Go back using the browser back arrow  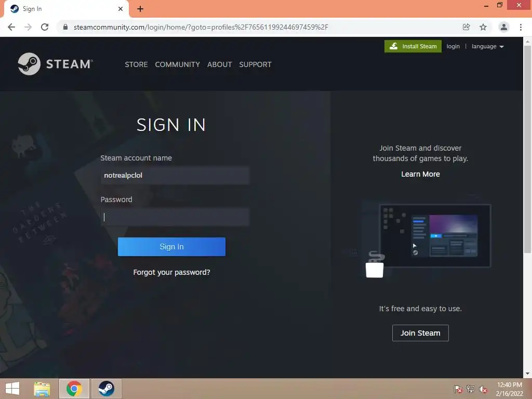tap(11, 27)
